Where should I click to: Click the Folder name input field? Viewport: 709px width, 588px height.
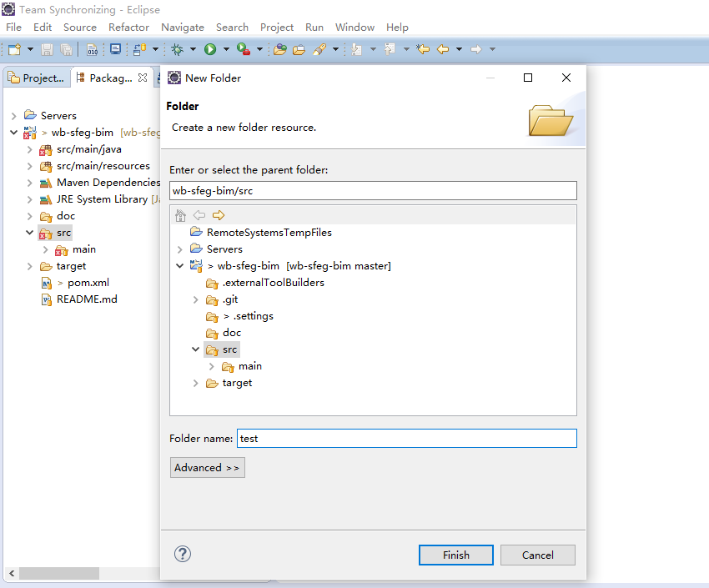click(406, 439)
